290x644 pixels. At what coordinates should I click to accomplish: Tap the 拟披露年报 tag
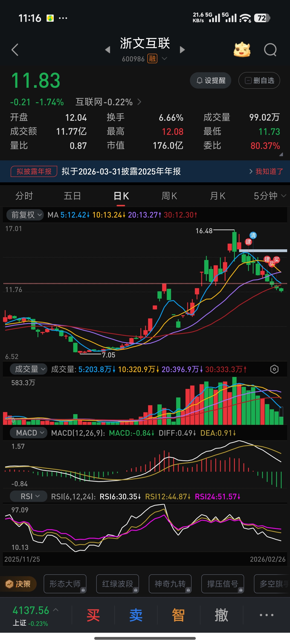click(x=34, y=171)
